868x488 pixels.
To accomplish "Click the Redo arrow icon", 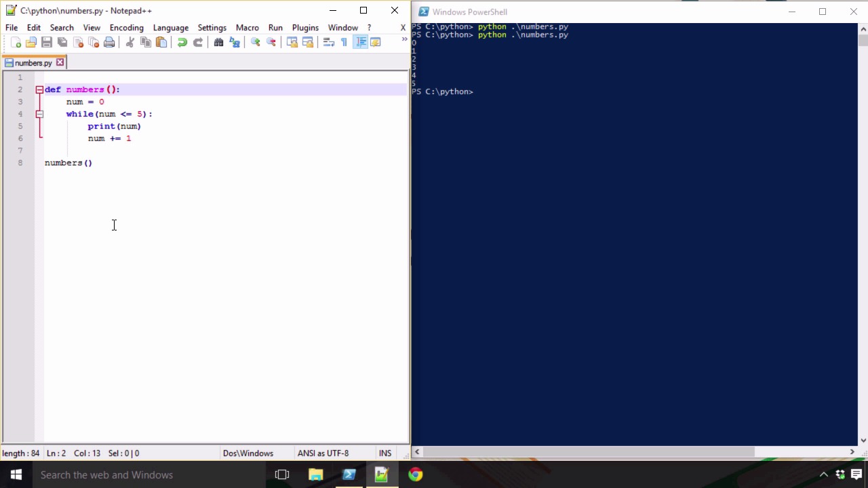I will tap(197, 42).
